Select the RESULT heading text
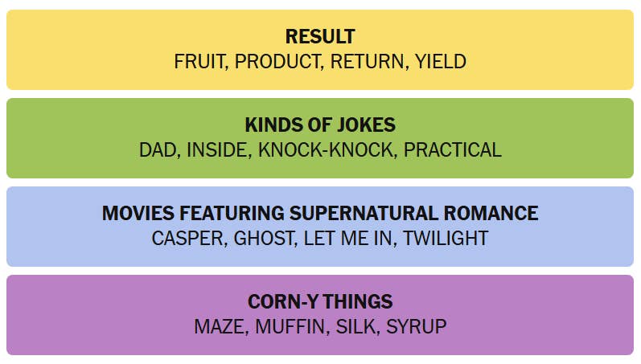Image resolution: width=641 pixels, height=364 pixels. [x=320, y=37]
